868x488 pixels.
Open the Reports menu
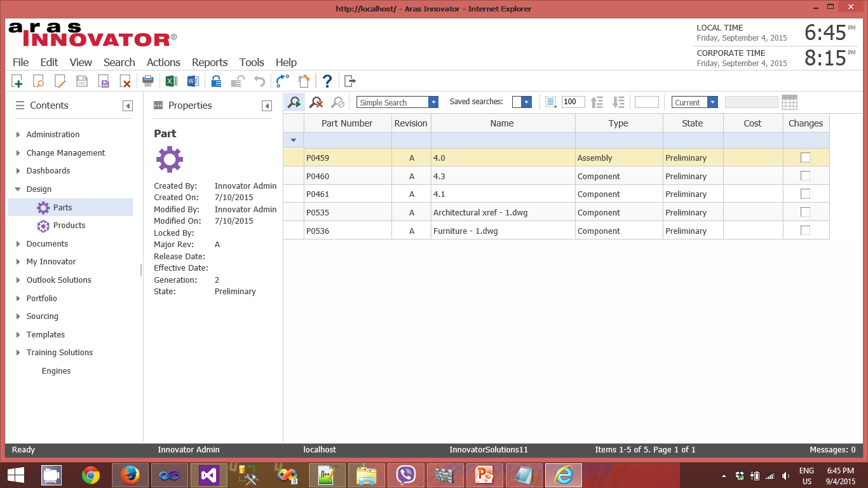click(x=209, y=62)
